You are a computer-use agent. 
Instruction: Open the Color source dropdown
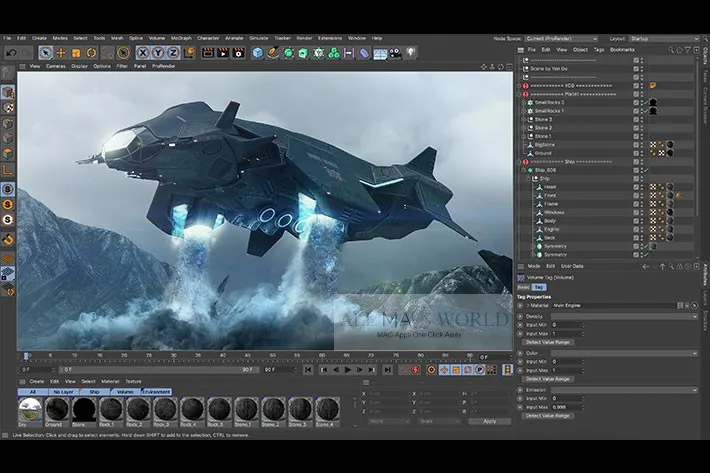click(x=624, y=354)
